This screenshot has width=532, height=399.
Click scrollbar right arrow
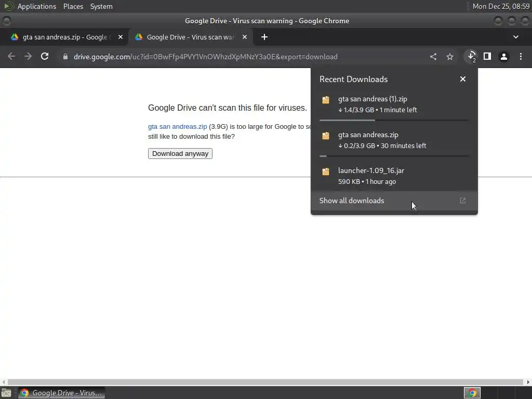point(528,382)
